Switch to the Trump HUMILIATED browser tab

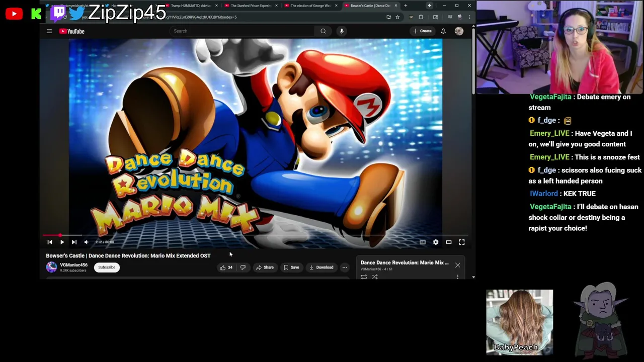191,6
